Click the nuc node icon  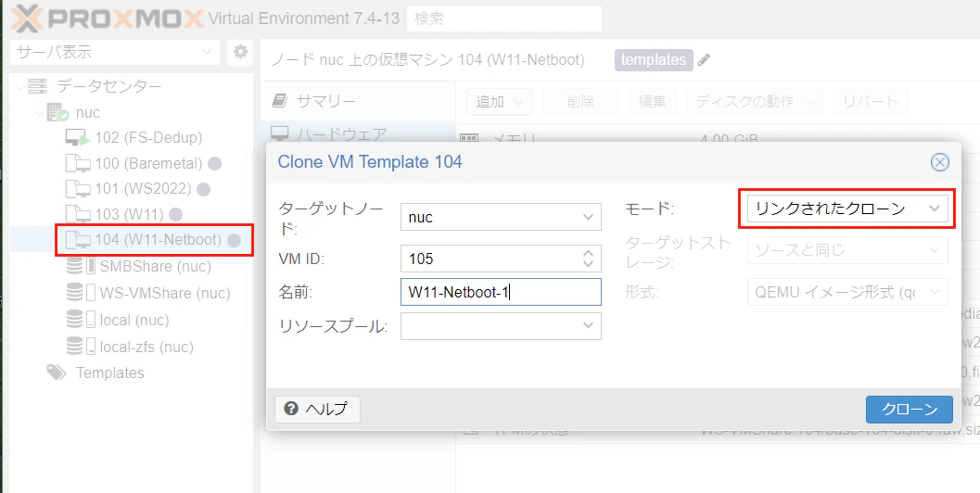pos(57,112)
